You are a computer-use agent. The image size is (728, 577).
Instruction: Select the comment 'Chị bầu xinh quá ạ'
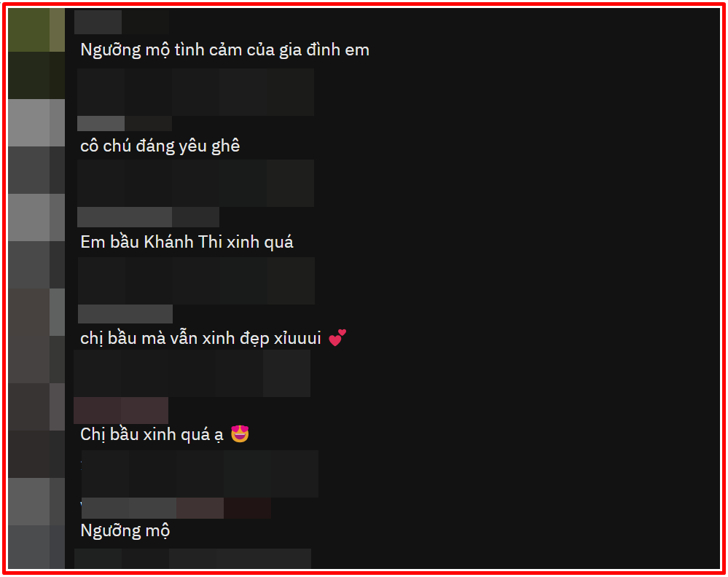(x=152, y=434)
